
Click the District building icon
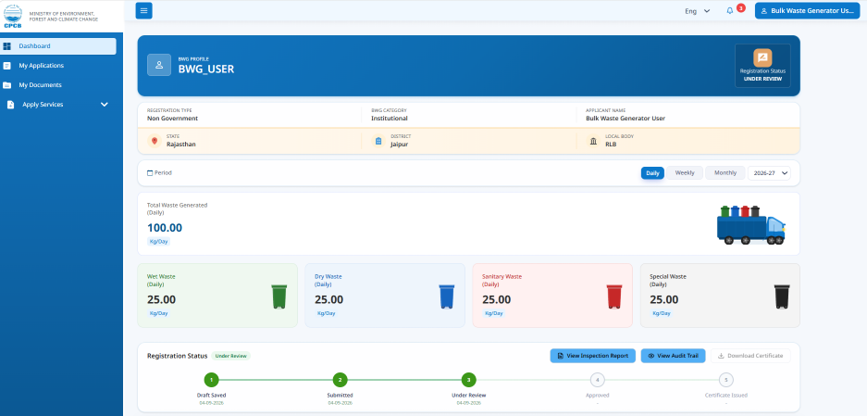pyautogui.click(x=378, y=141)
